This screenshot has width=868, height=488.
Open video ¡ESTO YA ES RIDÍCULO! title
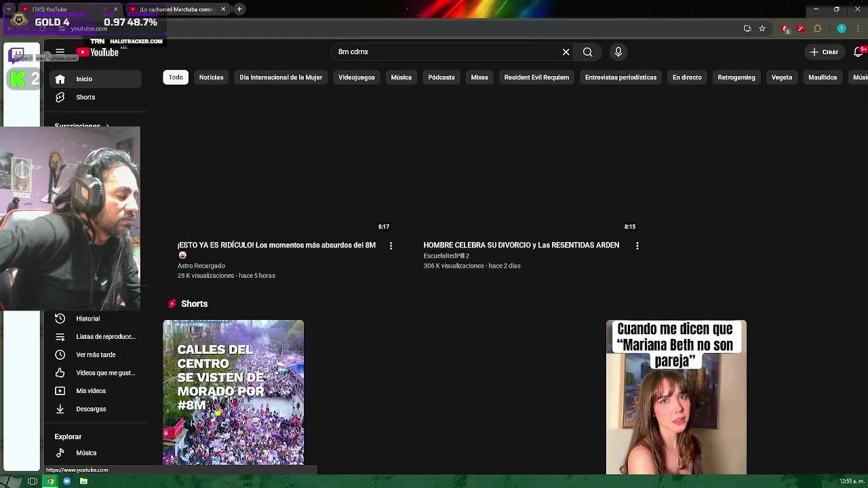276,250
